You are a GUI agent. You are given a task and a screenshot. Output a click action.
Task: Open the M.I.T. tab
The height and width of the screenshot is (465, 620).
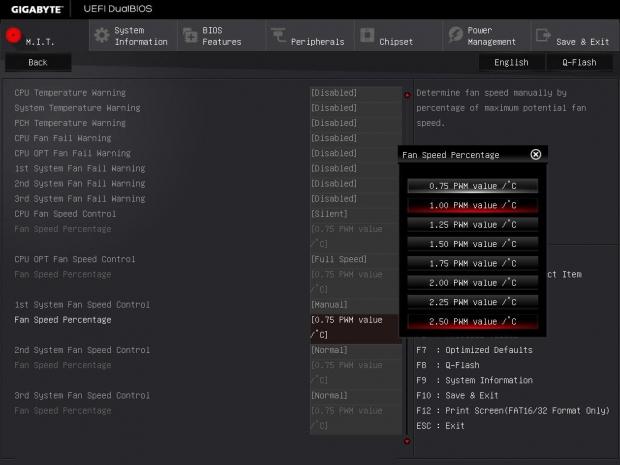pyautogui.click(x=44, y=36)
